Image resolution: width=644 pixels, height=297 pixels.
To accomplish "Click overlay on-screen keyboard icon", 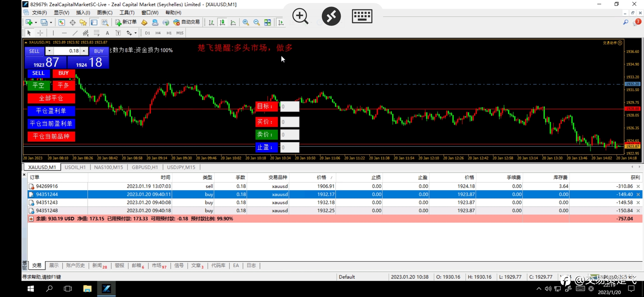I will pos(362,16).
